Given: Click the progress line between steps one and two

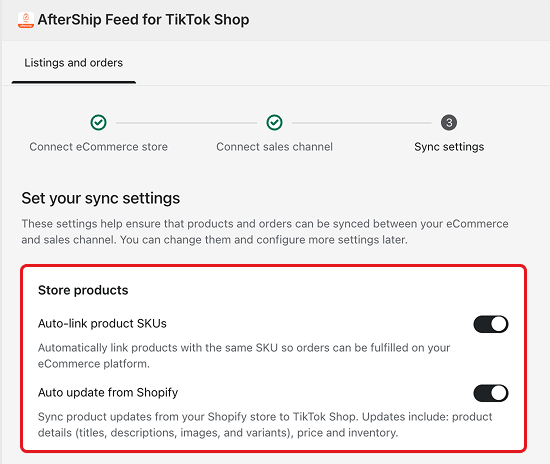Looking at the screenshot, I should [x=186, y=123].
